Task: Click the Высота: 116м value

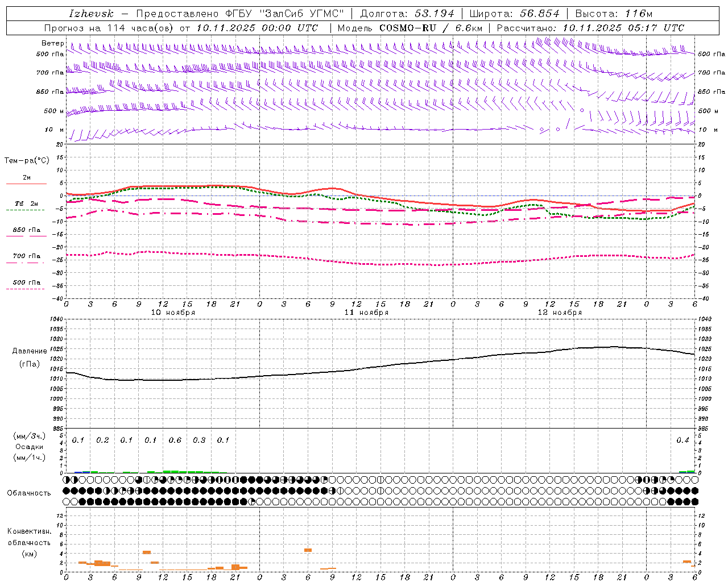Action: coord(614,14)
